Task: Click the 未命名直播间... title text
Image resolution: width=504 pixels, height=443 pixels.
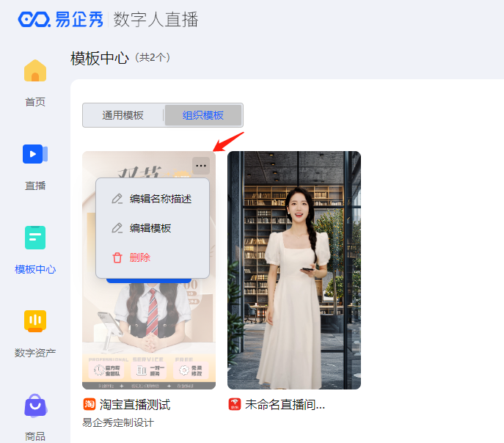Action: tap(285, 404)
